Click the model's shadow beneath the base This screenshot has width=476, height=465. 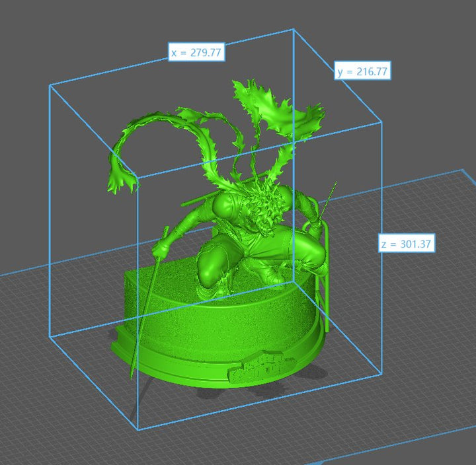[258, 393]
